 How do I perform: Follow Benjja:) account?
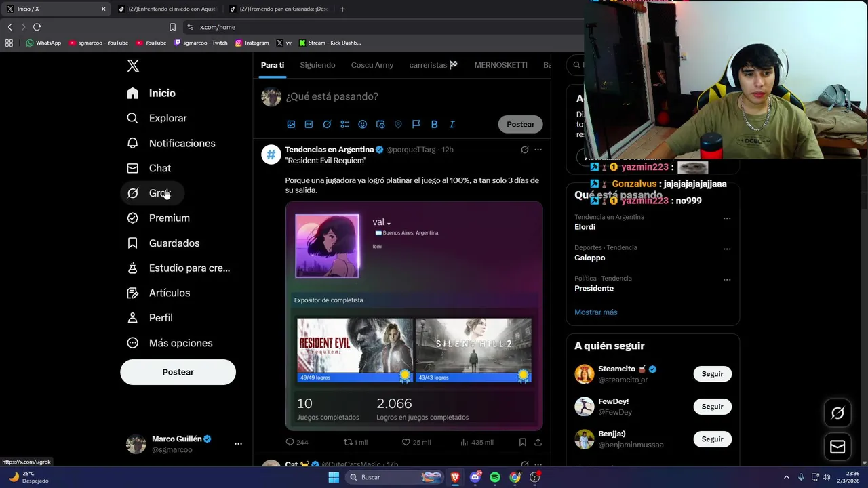click(x=712, y=439)
